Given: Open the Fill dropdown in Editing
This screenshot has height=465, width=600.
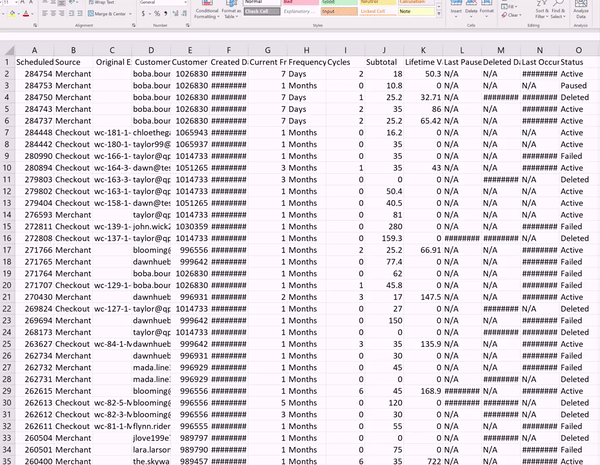Looking at the screenshot, I should [510, 7].
